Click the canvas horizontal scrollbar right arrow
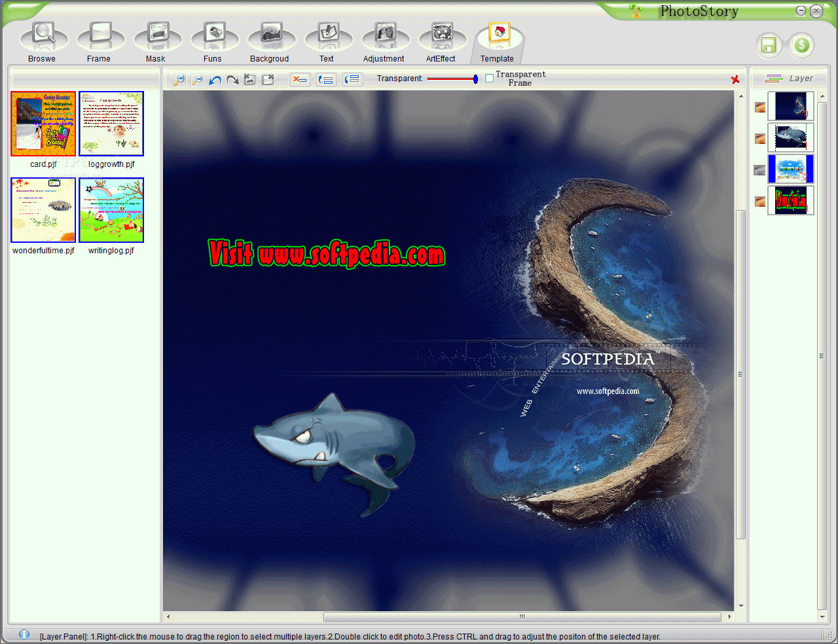The image size is (838, 644). pos(729,617)
